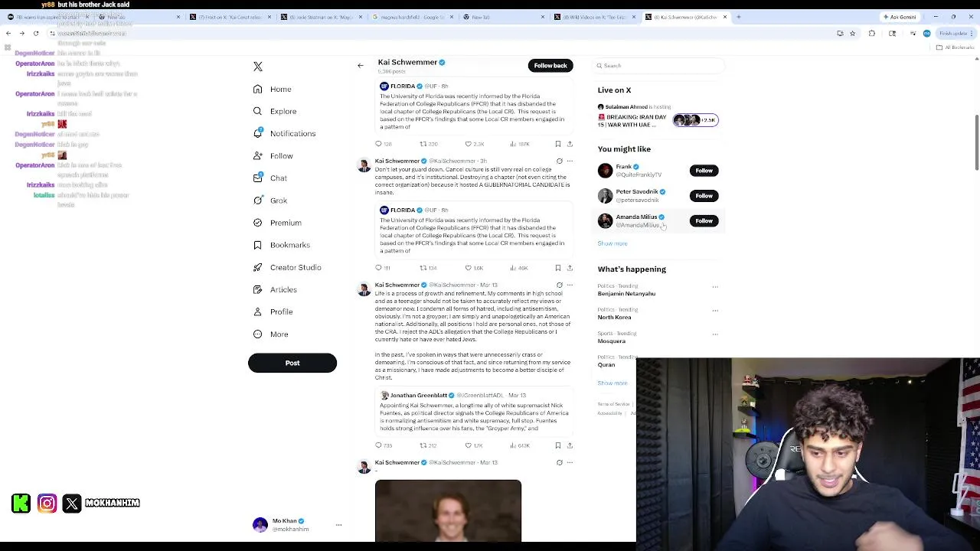Share the post with 643K views
Image resolution: width=980 pixels, height=551 pixels.
click(570, 445)
